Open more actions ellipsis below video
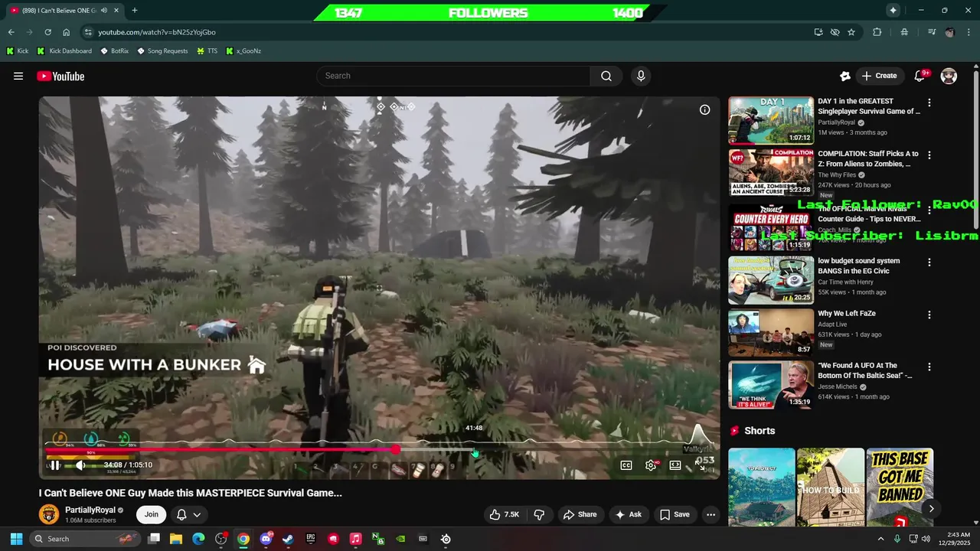Screen dimensions: 980x551 click(710, 514)
